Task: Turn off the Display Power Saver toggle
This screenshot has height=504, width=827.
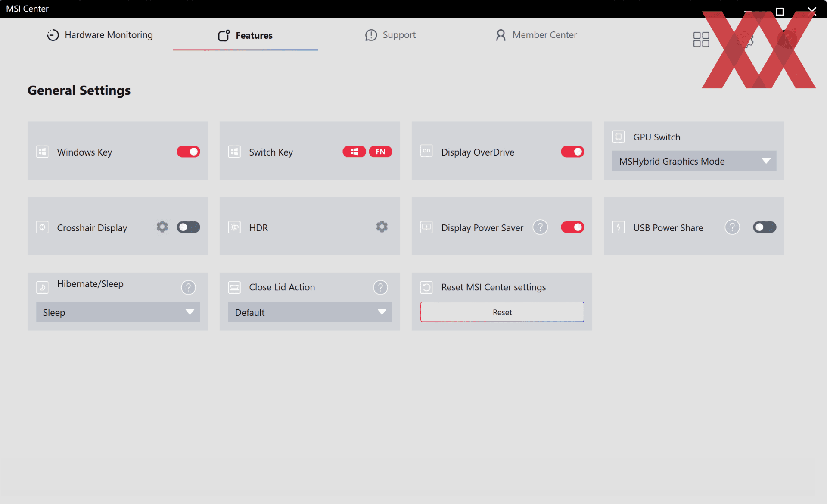Action: (572, 227)
